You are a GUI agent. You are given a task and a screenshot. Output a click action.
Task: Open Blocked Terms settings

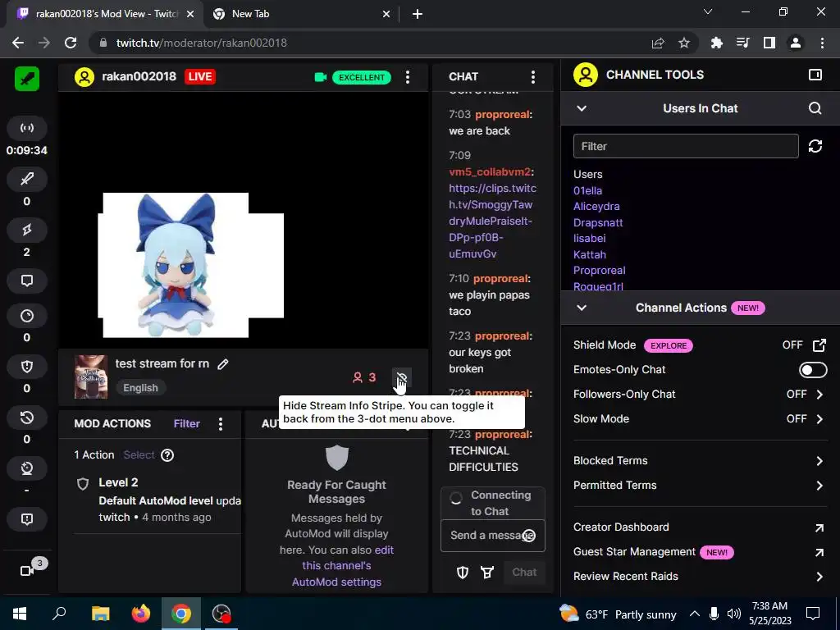(701, 461)
